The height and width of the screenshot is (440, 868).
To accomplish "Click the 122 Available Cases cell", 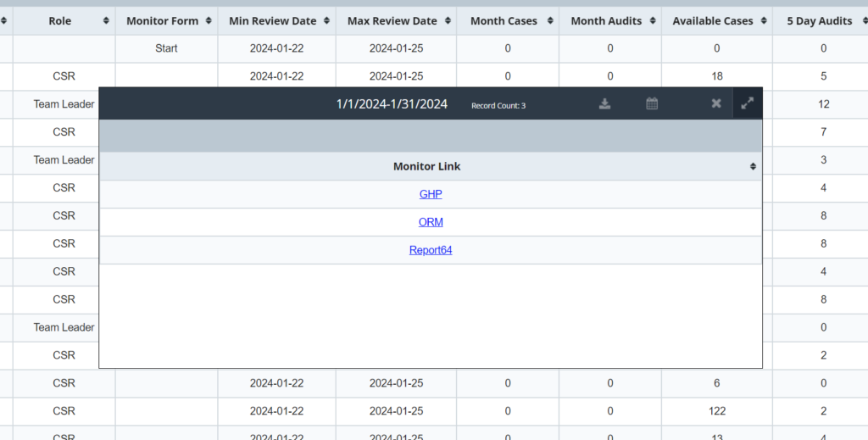I will pos(716,411).
